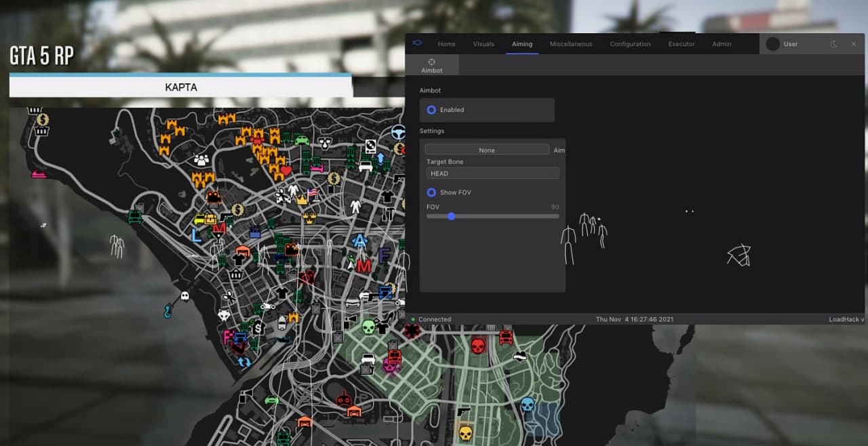Open the Visuals tab
868x446 pixels.
484,44
